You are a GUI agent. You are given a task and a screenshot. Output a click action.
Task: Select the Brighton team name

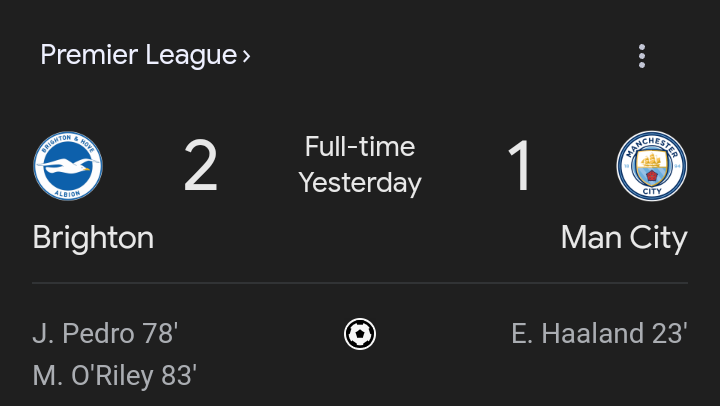tap(93, 237)
